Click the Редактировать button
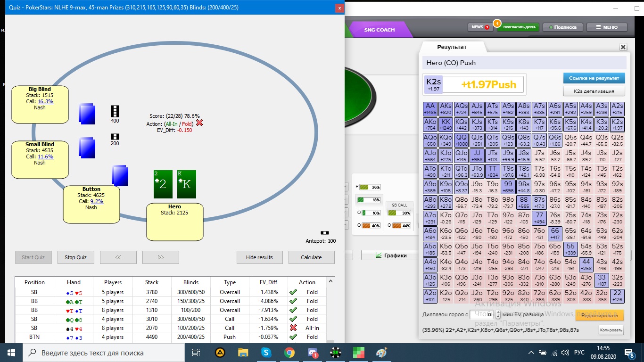Viewport: 644px width, 362px height. pos(600,315)
